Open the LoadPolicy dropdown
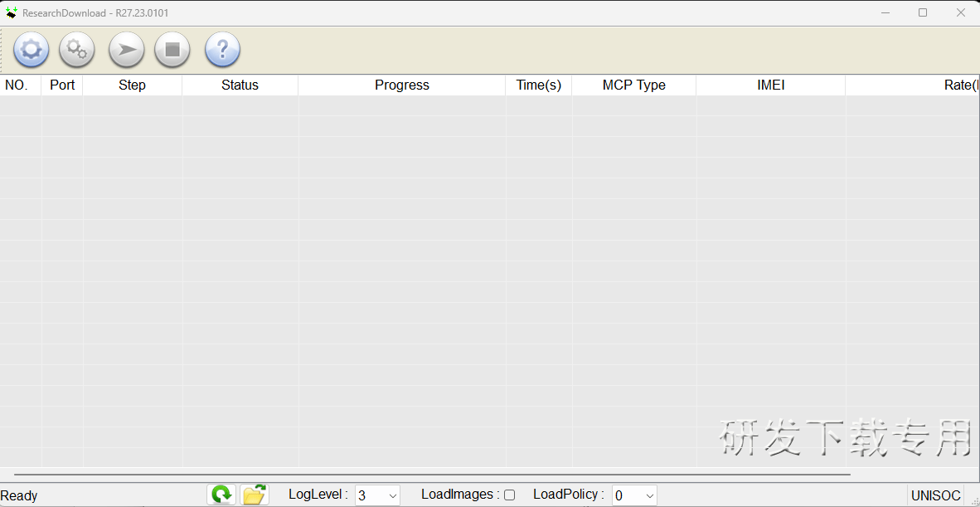Image resolution: width=980 pixels, height=507 pixels. (633, 495)
